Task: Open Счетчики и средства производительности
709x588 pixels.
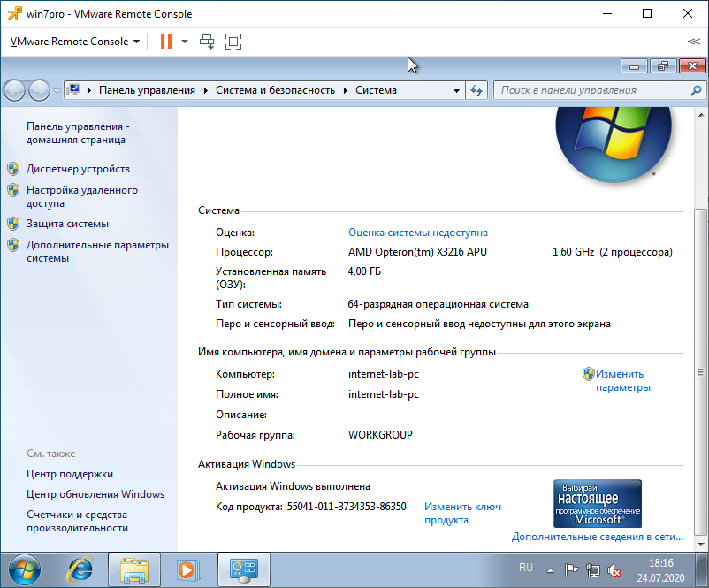Action: pyautogui.click(x=77, y=521)
